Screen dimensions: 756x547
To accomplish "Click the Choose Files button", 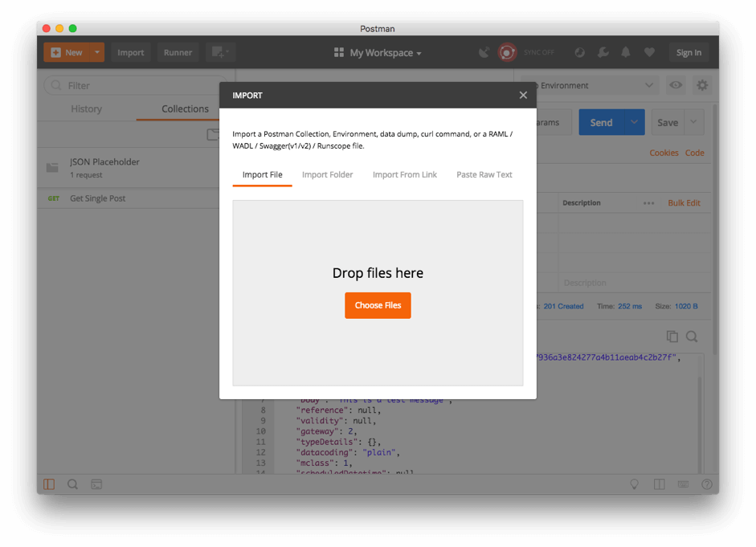I will (x=378, y=305).
